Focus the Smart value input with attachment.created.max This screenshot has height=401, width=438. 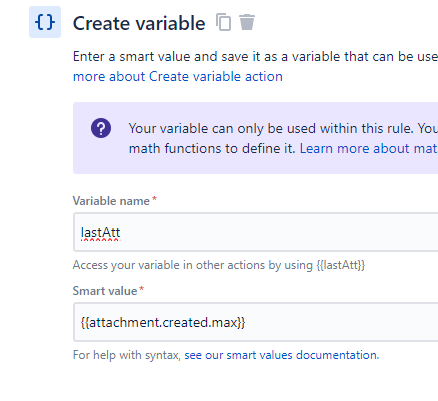(256, 322)
